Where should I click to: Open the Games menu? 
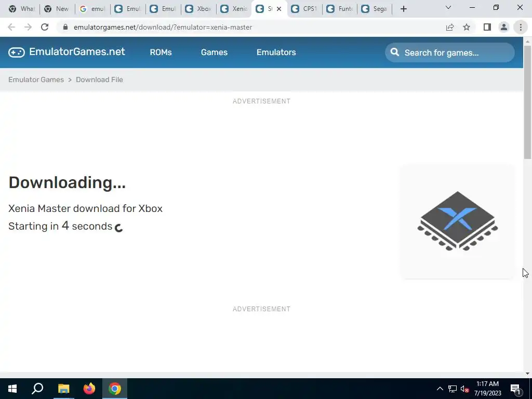click(x=214, y=52)
